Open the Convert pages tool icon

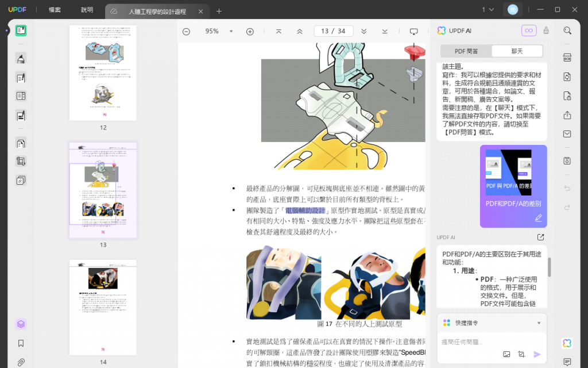pyautogui.click(x=21, y=143)
